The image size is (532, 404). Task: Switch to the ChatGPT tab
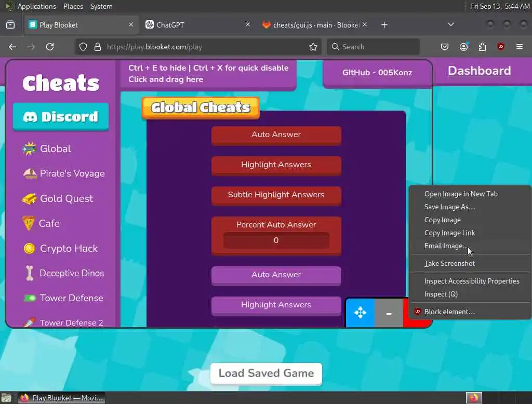coord(198,25)
